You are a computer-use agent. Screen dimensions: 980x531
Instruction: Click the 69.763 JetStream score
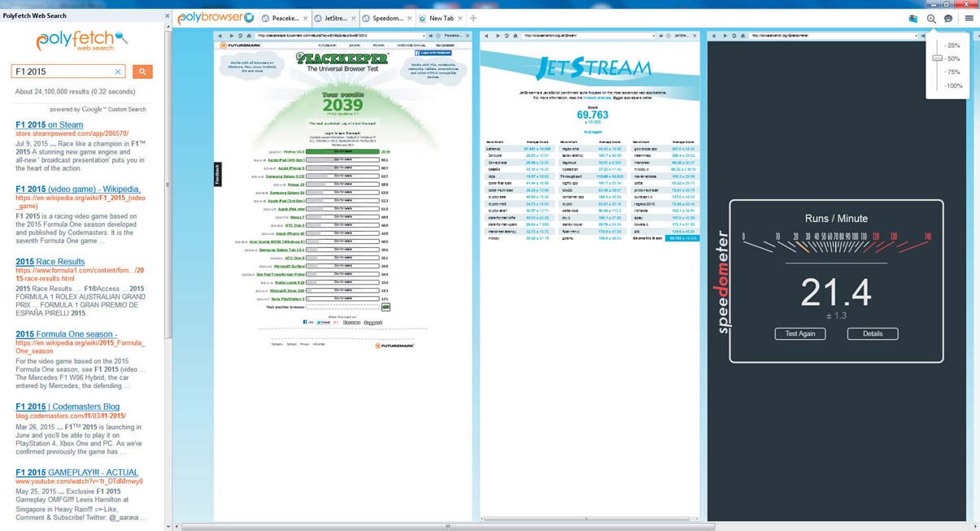pos(592,115)
